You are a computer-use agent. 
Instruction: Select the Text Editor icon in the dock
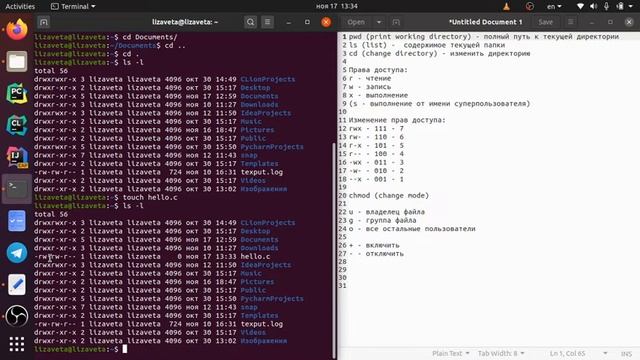[17, 284]
